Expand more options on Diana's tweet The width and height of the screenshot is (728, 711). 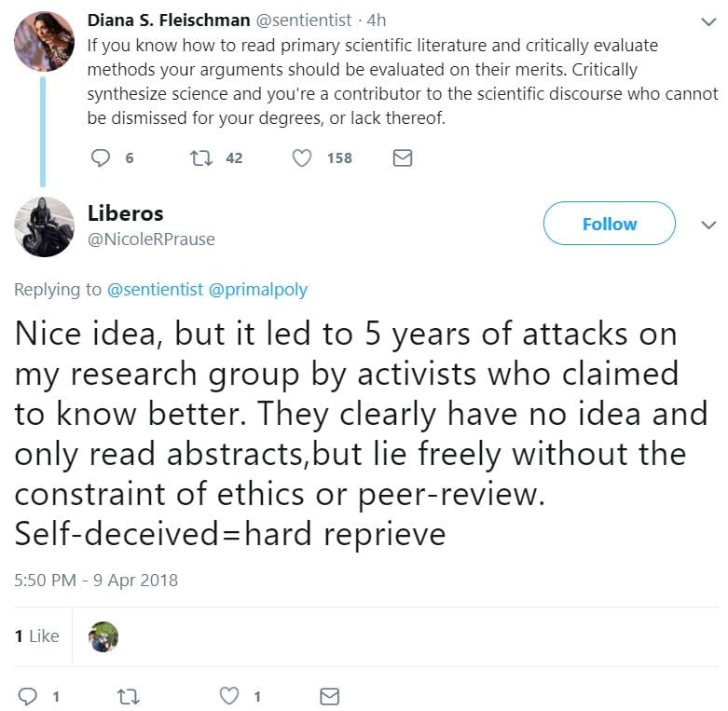[708, 21]
